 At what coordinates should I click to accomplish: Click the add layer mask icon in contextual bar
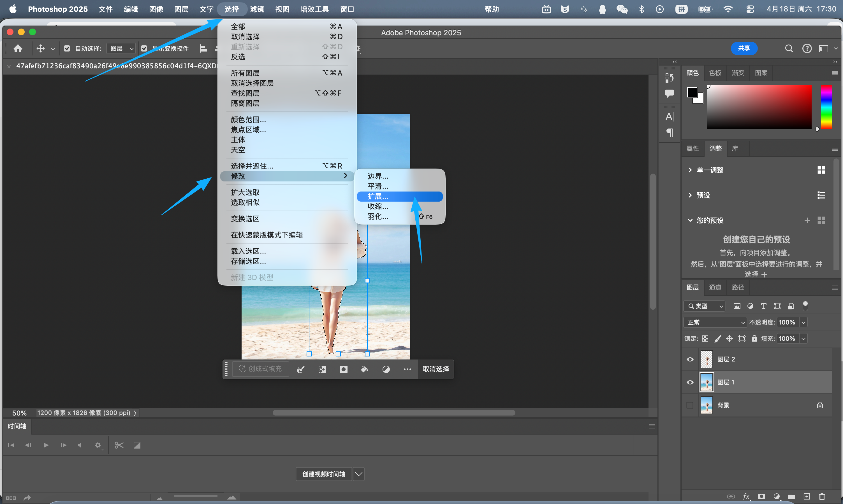tap(343, 369)
